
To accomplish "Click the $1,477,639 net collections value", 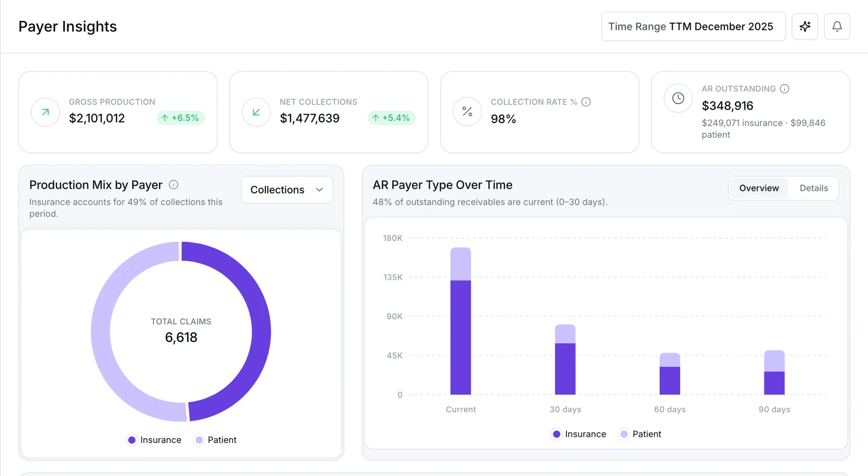I will (x=310, y=118).
